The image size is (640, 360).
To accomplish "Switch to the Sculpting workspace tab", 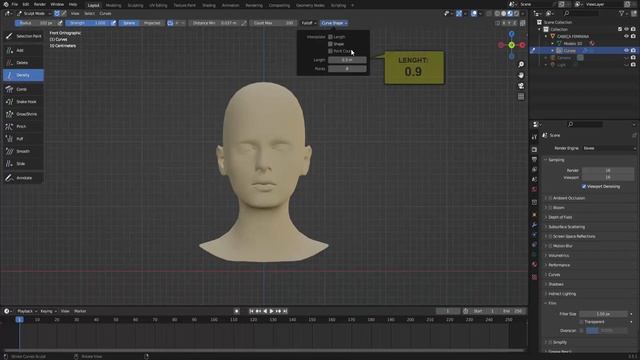I will coord(135,6).
